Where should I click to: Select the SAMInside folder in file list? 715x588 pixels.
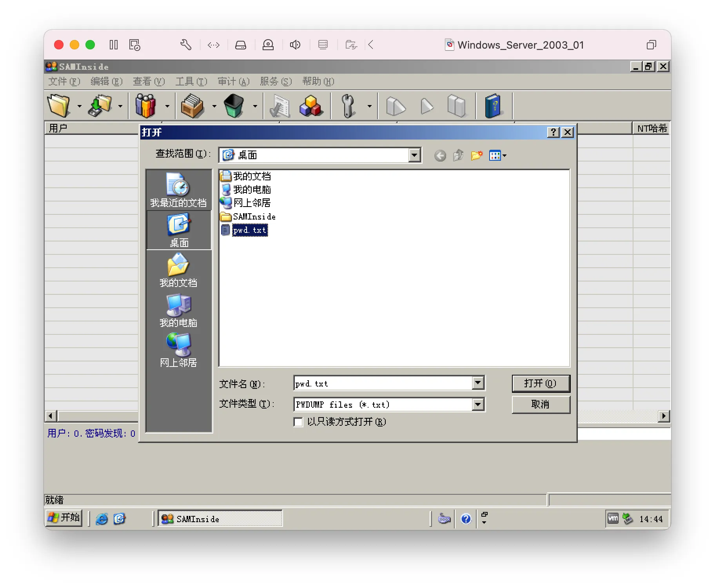coord(248,217)
